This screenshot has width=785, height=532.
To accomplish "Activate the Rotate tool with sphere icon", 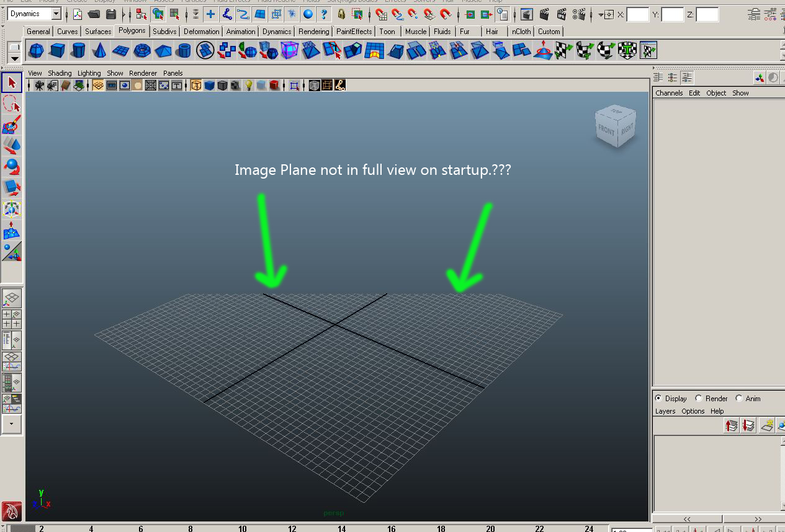I will [x=12, y=167].
